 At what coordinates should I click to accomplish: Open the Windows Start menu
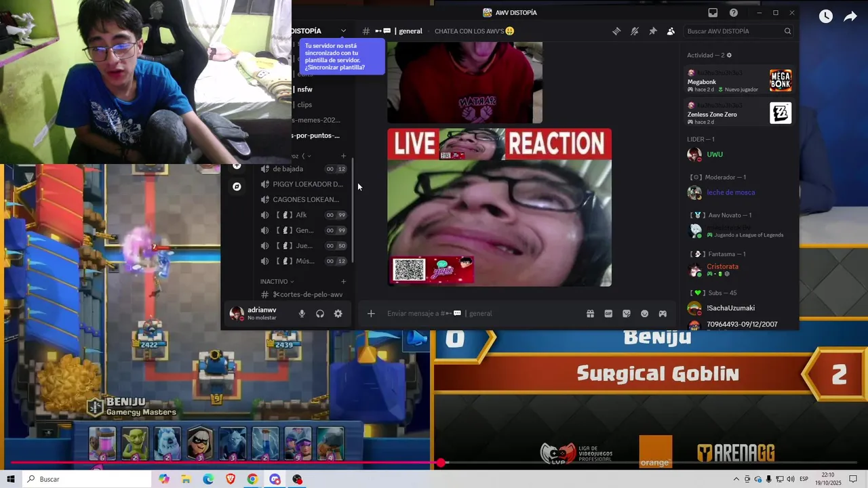(11, 479)
